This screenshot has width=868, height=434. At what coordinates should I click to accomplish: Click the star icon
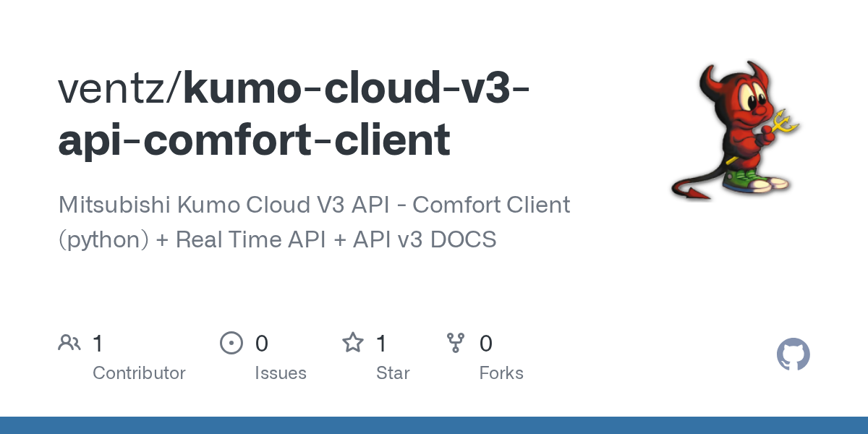352,343
